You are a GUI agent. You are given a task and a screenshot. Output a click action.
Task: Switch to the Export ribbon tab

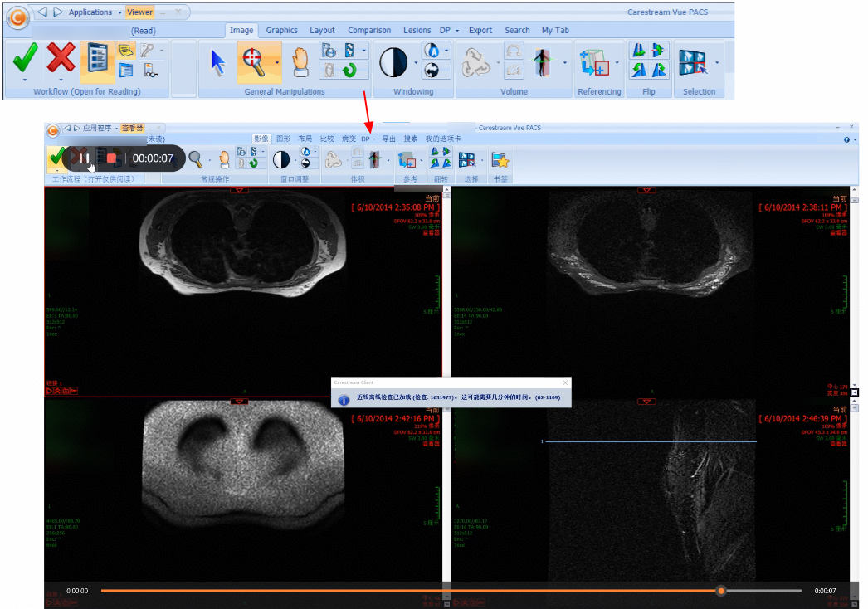pos(480,31)
